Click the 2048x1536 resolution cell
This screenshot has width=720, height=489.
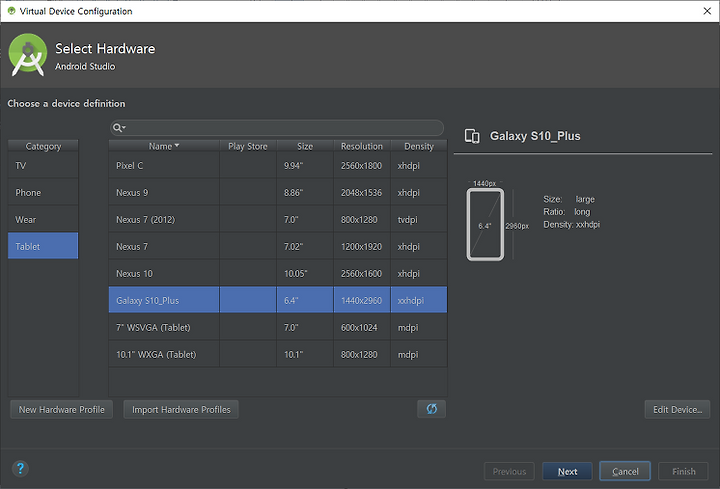click(x=362, y=193)
